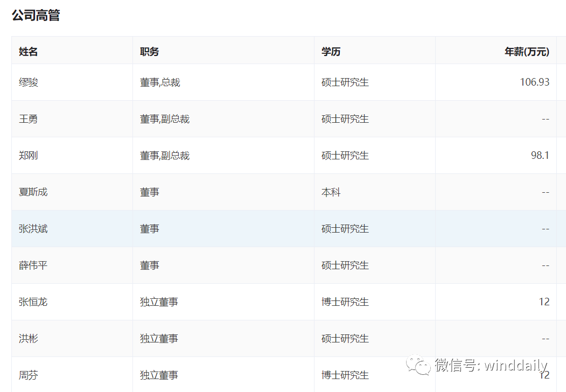This screenshot has height=392, width=566.
Task: Click the 学历 column header
Action: [x=331, y=52]
